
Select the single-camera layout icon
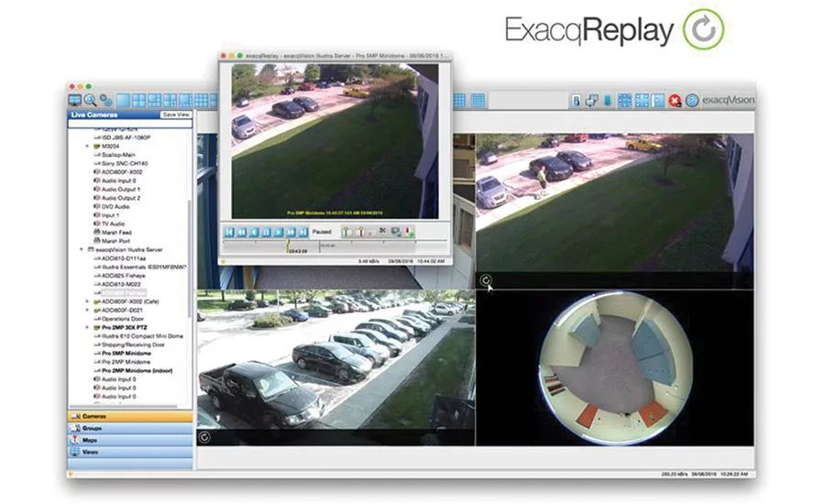click(x=124, y=99)
